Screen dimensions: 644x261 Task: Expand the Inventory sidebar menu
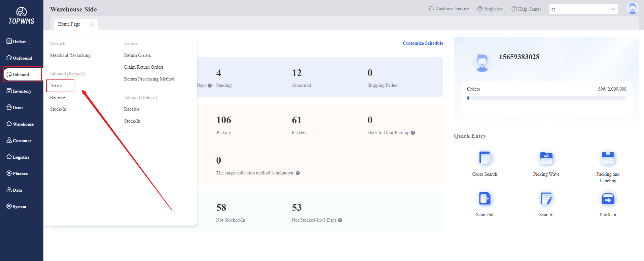coord(22,91)
